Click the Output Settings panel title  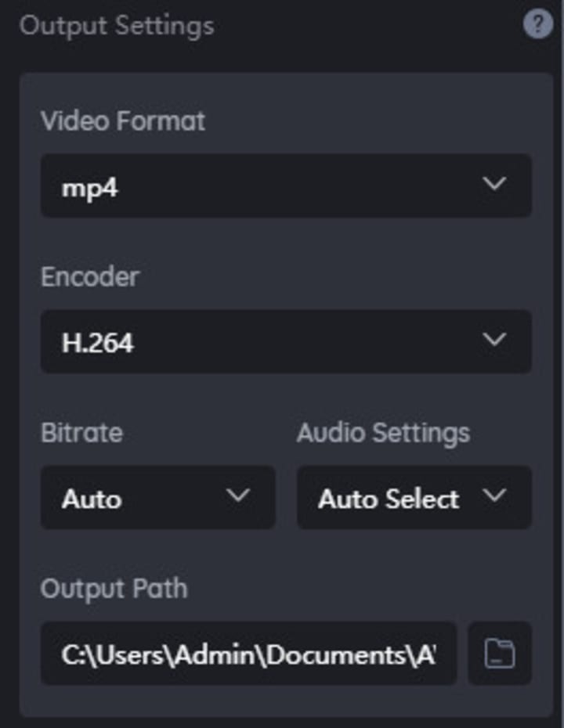117,26
